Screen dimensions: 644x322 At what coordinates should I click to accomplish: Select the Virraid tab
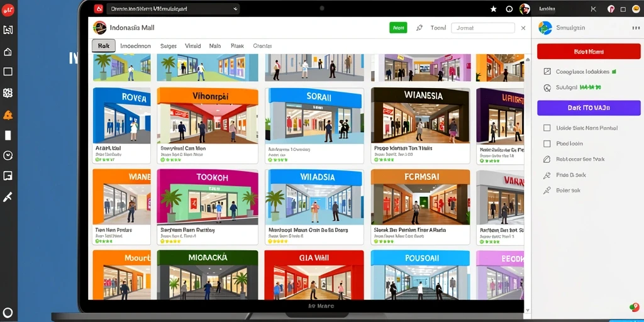192,46
